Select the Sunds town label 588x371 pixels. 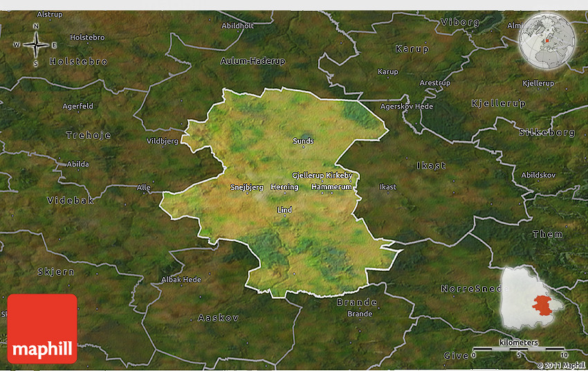pyautogui.click(x=303, y=141)
